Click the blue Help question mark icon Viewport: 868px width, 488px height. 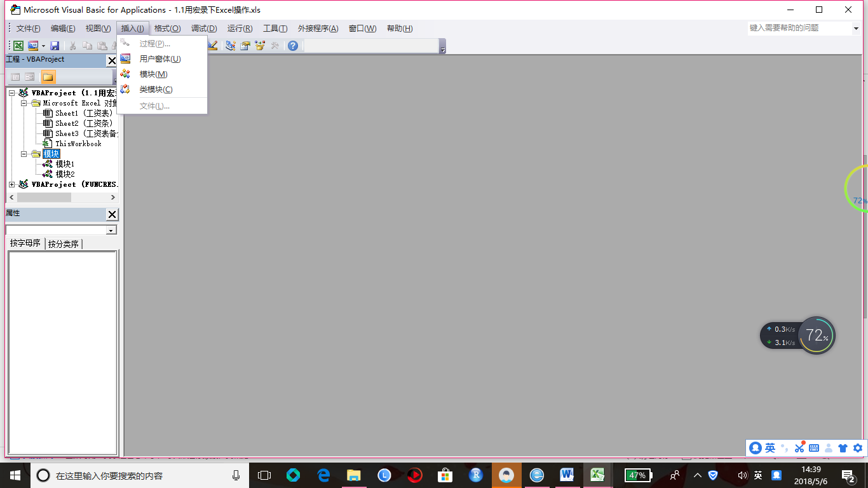292,46
